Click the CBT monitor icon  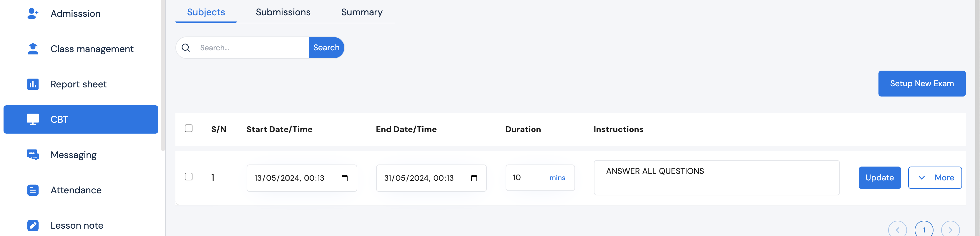point(33,119)
